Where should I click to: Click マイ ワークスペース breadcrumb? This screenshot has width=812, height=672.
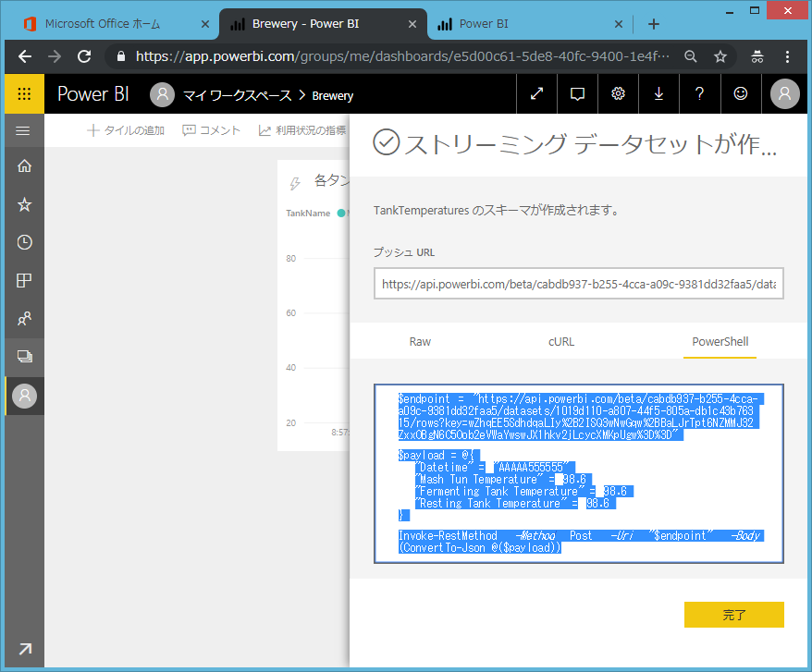click(x=237, y=96)
